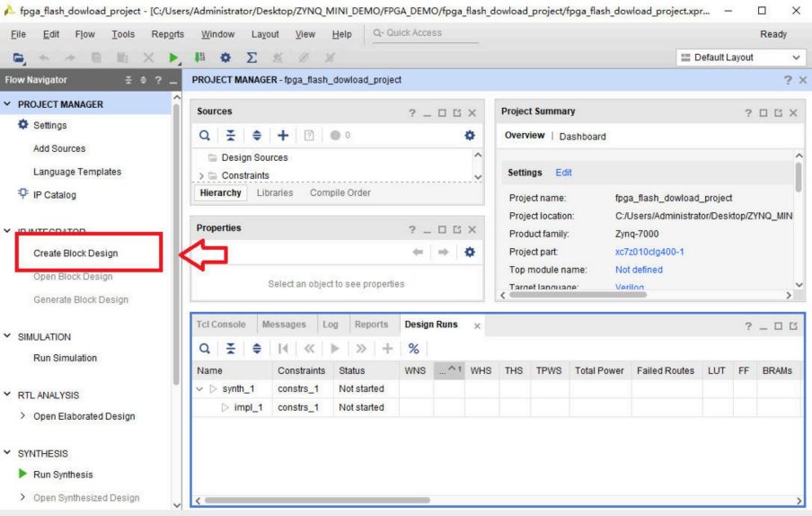
Task: Collapse the synth_1 run tree row
Action: tap(200, 389)
